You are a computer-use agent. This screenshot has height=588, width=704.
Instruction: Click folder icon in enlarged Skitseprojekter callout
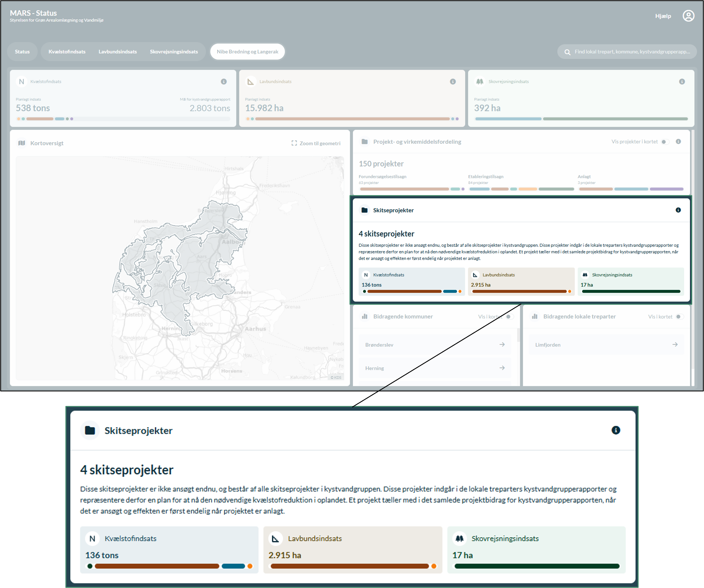(90, 430)
